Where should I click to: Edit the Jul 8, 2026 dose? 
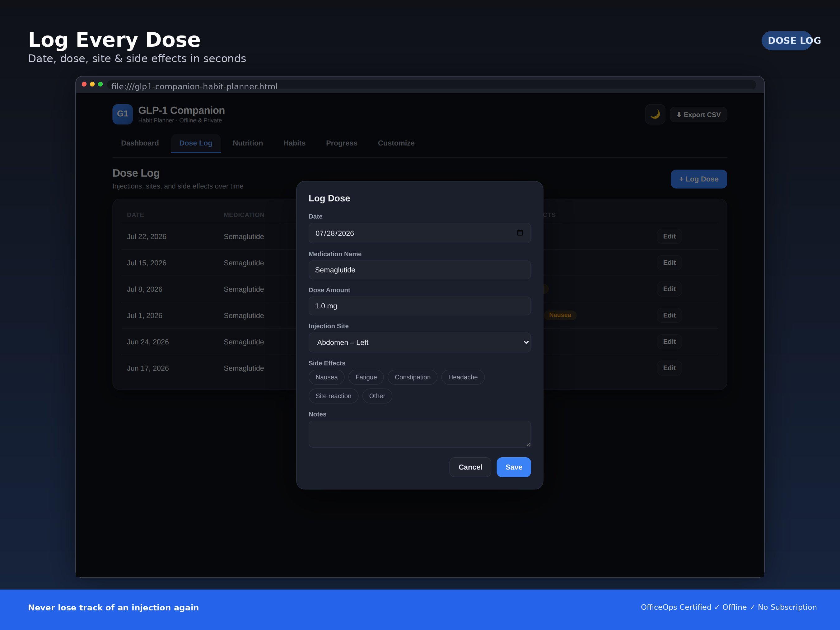point(669,289)
